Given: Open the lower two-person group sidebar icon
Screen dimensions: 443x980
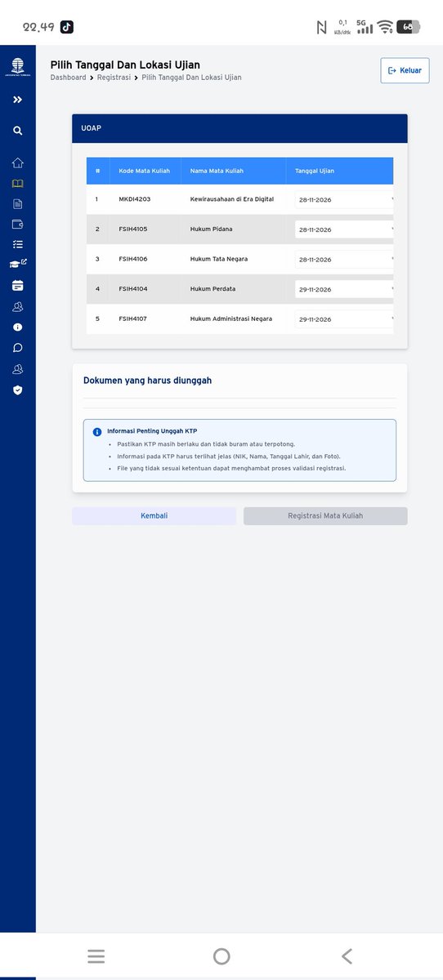Looking at the screenshot, I should point(18,369).
